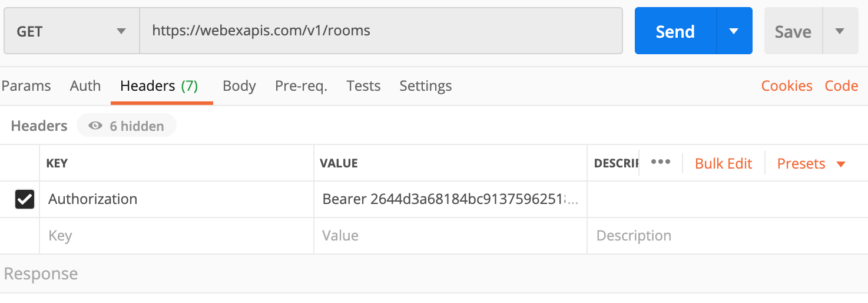Select the Tests tab
Screen dimensions: 868x303
point(363,86)
